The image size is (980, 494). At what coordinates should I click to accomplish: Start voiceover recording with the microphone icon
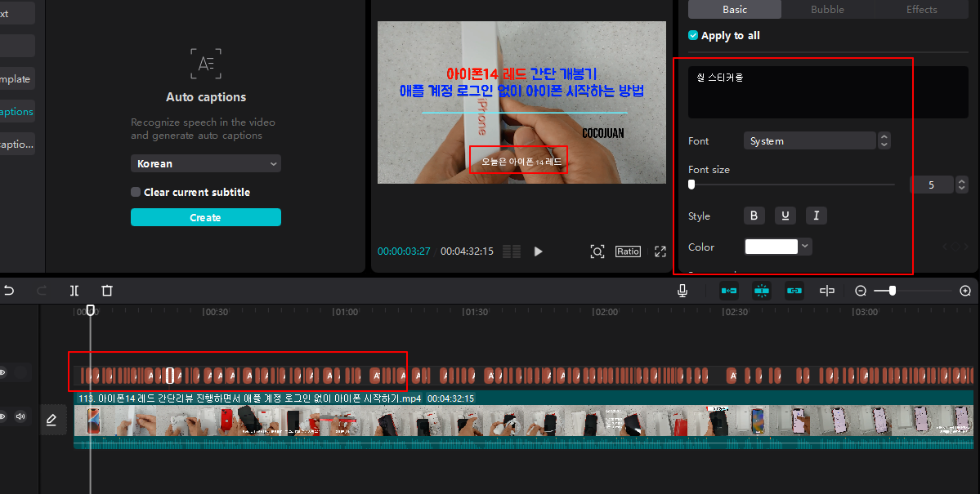tap(682, 291)
